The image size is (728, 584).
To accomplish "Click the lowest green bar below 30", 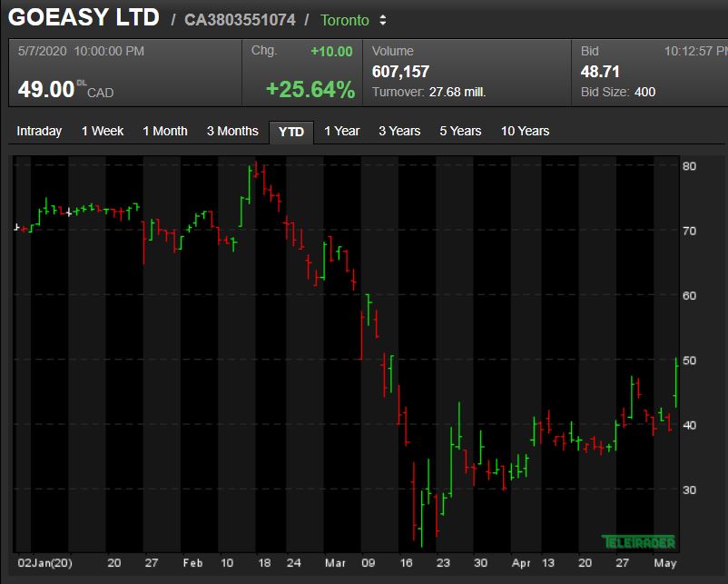I will point(421,519).
